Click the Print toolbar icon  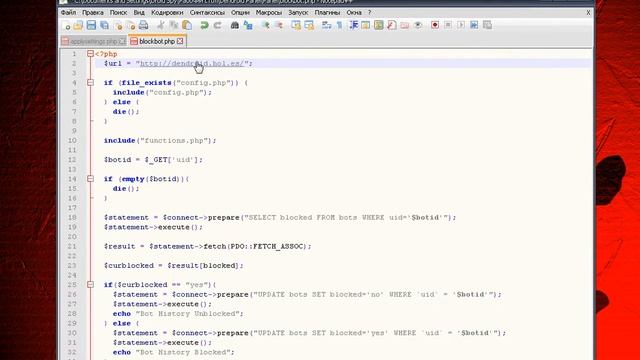coord(143,25)
